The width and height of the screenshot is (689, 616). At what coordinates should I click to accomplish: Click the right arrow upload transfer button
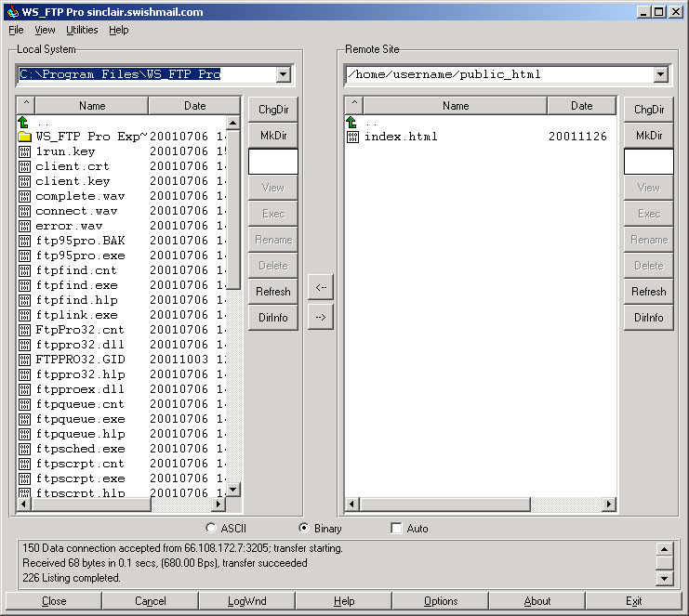(x=321, y=317)
